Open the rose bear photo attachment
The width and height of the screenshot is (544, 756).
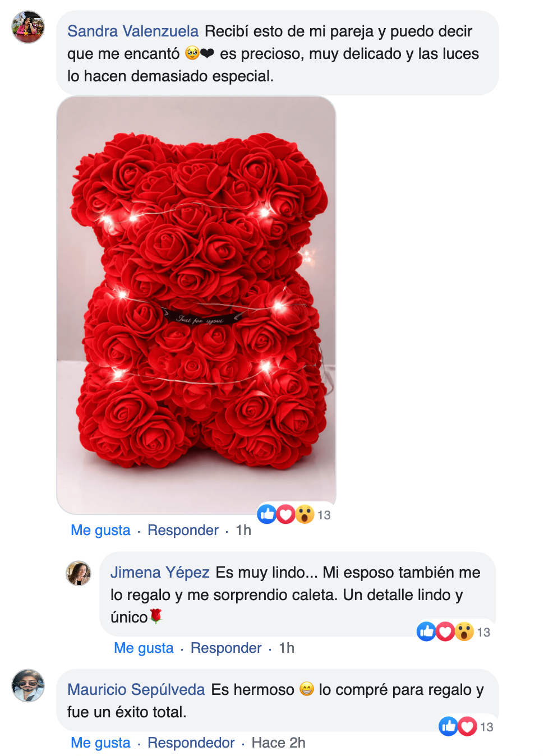(196, 305)
